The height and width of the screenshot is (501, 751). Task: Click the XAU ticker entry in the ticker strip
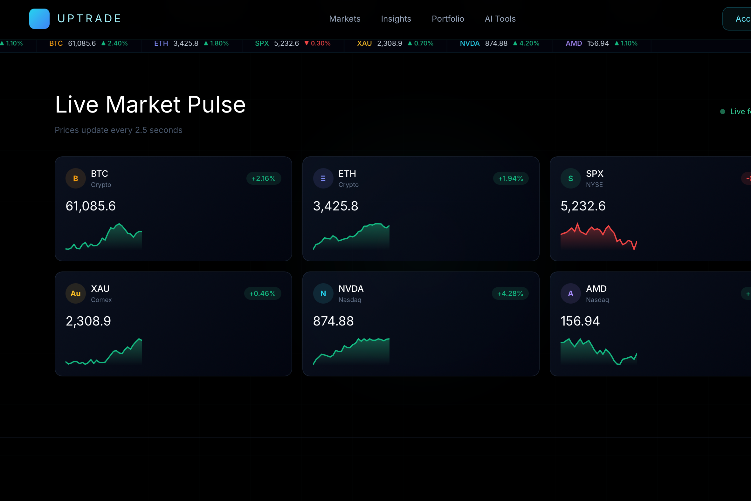click(395, 44)
